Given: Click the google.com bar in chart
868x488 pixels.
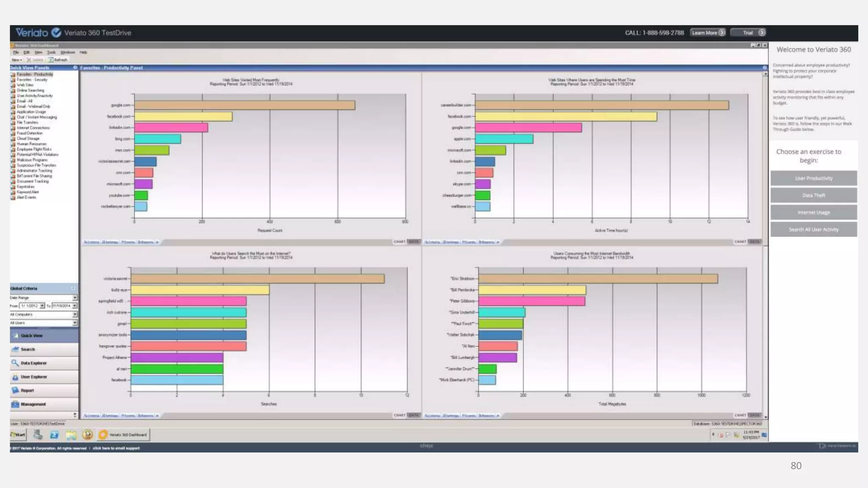Looking at the screenshot, I should tap(245, 105).
